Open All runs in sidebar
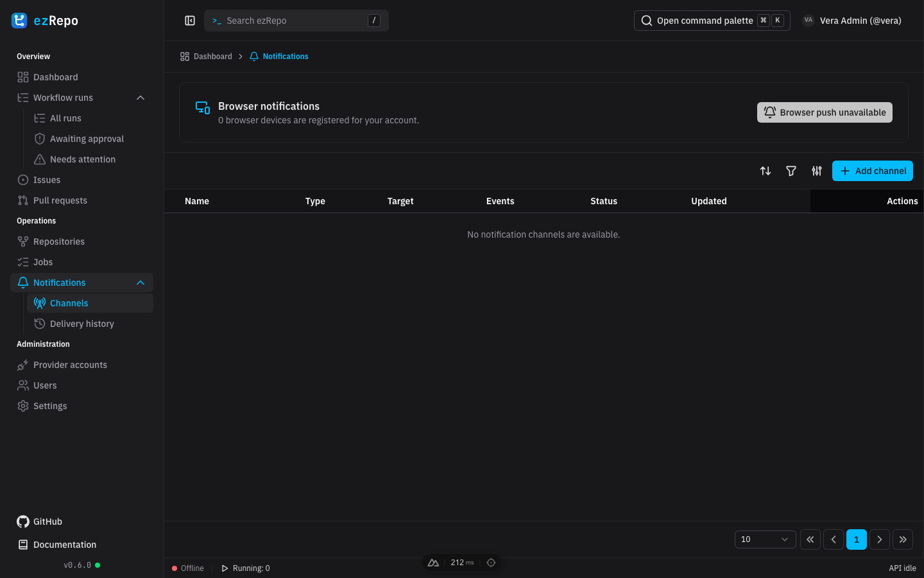This screenshot has width=924, height=578. pos(90,118)
